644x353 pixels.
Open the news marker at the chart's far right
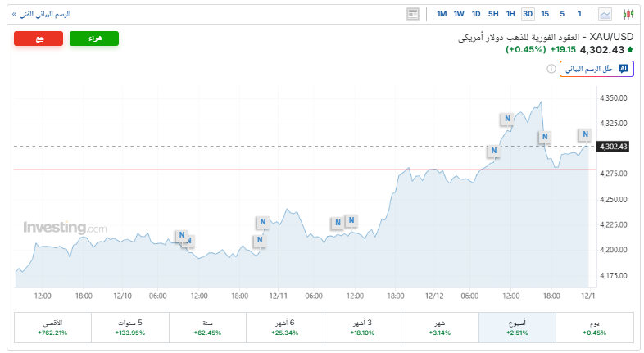click(585, 134)
